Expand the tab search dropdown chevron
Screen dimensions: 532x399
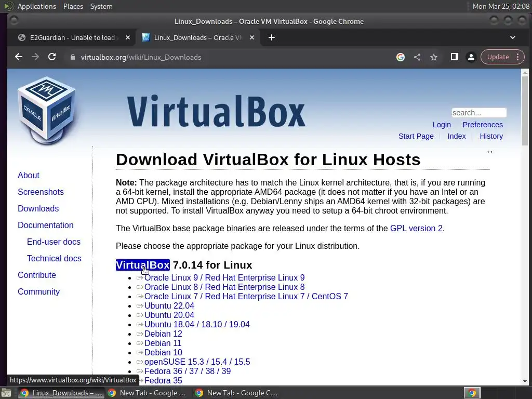point(513,37)
